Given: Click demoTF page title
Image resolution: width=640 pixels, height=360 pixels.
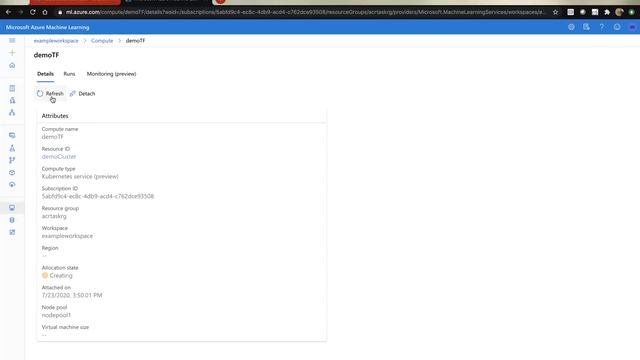Looking at the screenshot, I should 46,55.
